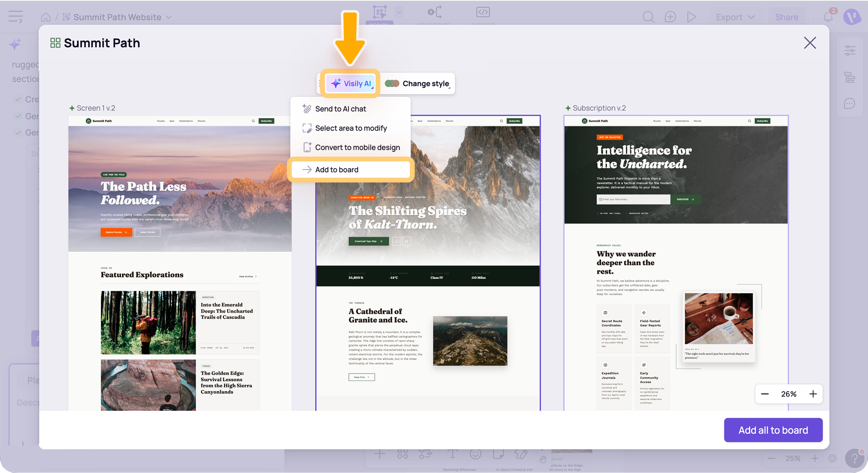Open the emoji icon picker tool
Screen dimensions: 868x473
pyautogui.click(x=475, y=454)
